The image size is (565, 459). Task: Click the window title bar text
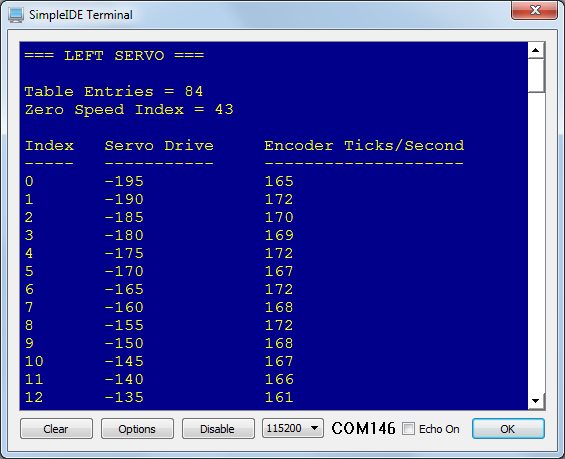point(81,15)
